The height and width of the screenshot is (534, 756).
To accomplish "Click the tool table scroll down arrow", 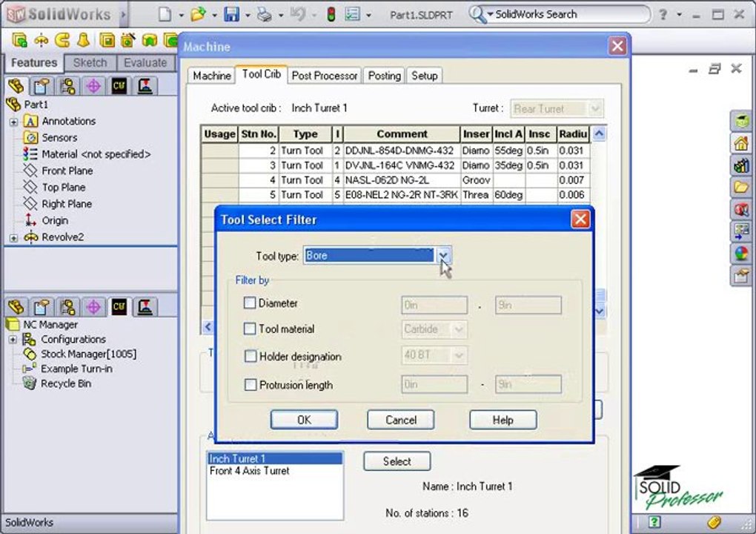I will (600, 311).
